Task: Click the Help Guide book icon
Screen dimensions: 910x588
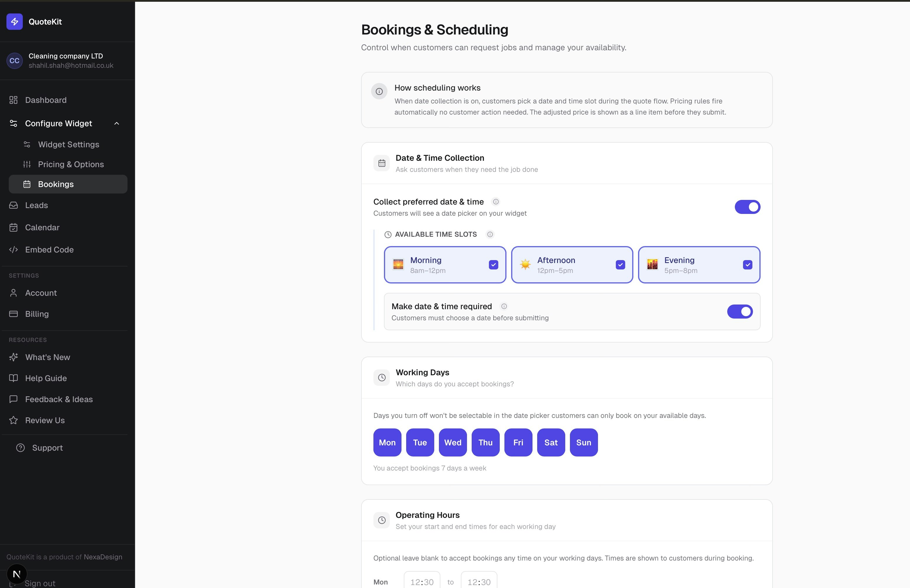Action: [x=13, y=378]
